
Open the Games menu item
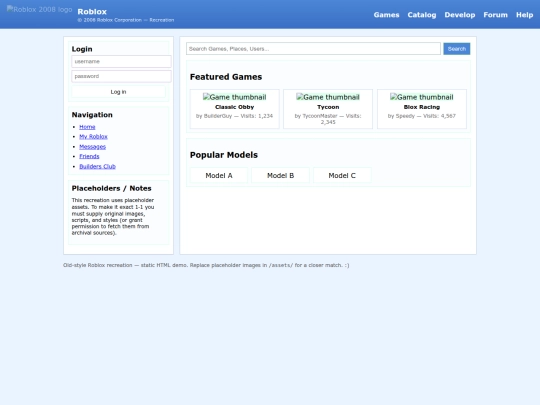(386, 15)
